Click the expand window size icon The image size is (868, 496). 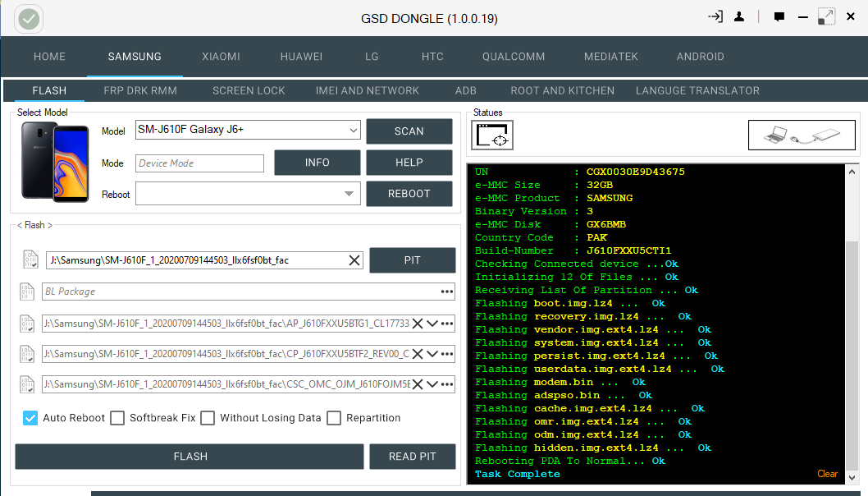point(826,17)
